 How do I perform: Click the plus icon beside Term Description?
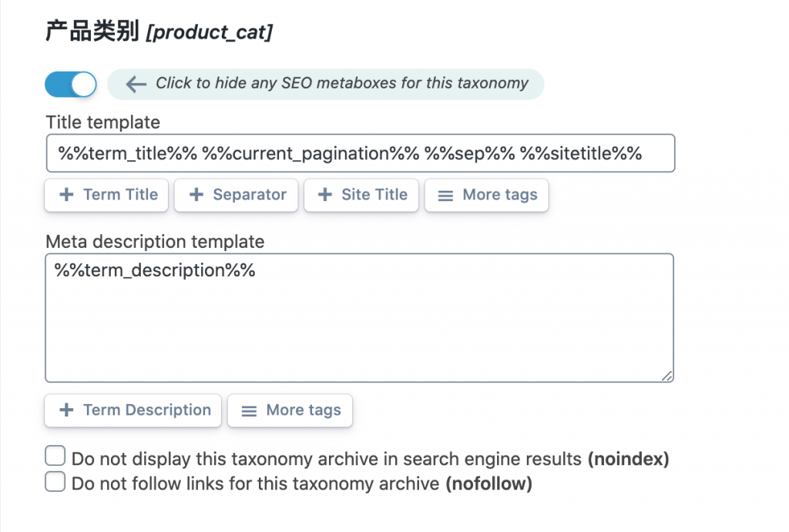pyautogui.click(x=67, y=411)
